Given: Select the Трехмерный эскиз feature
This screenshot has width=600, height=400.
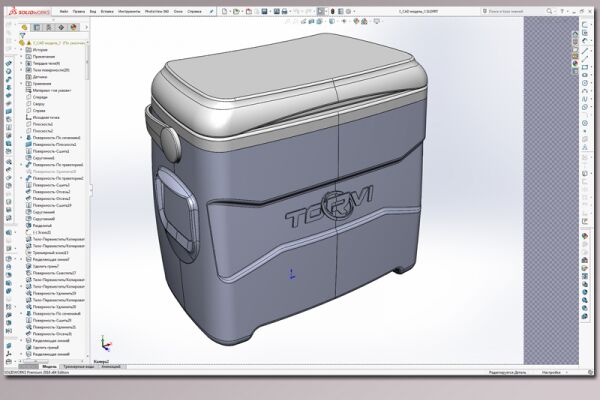Looking at the screenshot, I should tap(47, 253).
